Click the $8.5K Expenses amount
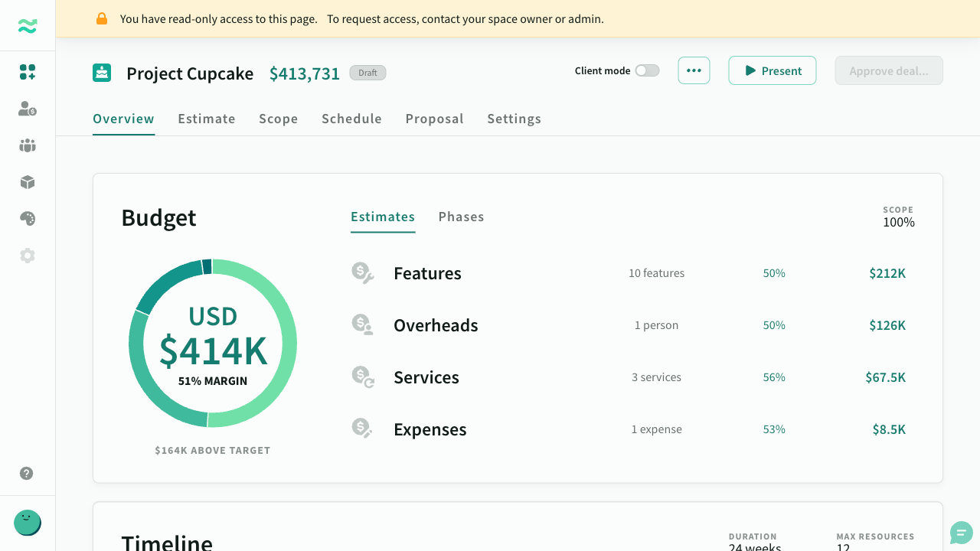This screenshot has width=980, height=551. click(890, 429)
